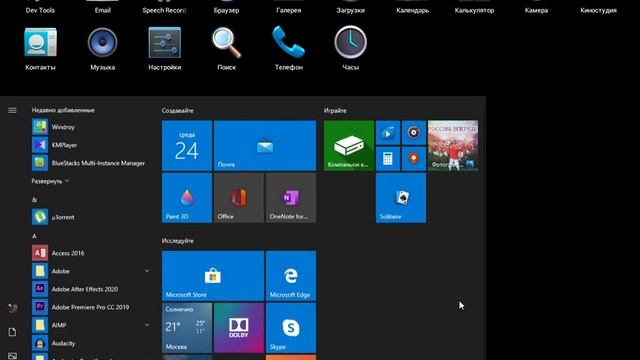Click the Поиск magnifier icon
The width and height of the screenshot is (640, 360).
[x=227, y=42]
